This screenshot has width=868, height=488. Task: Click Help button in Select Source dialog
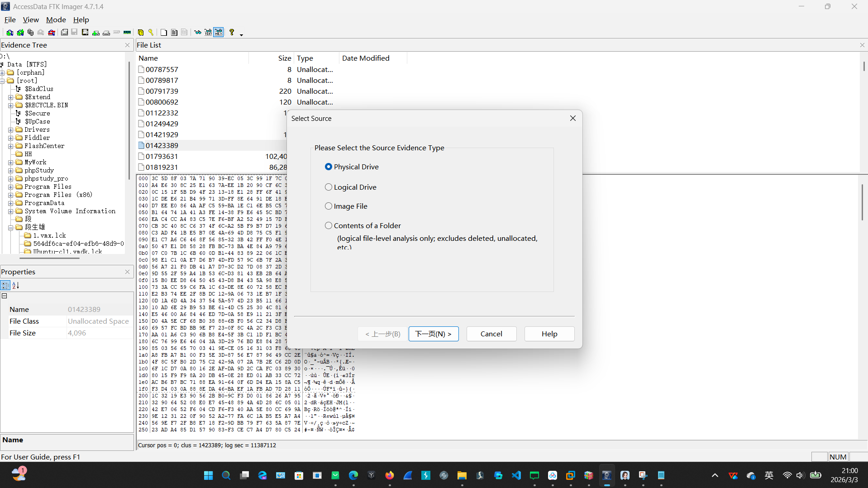click(549, 334)
